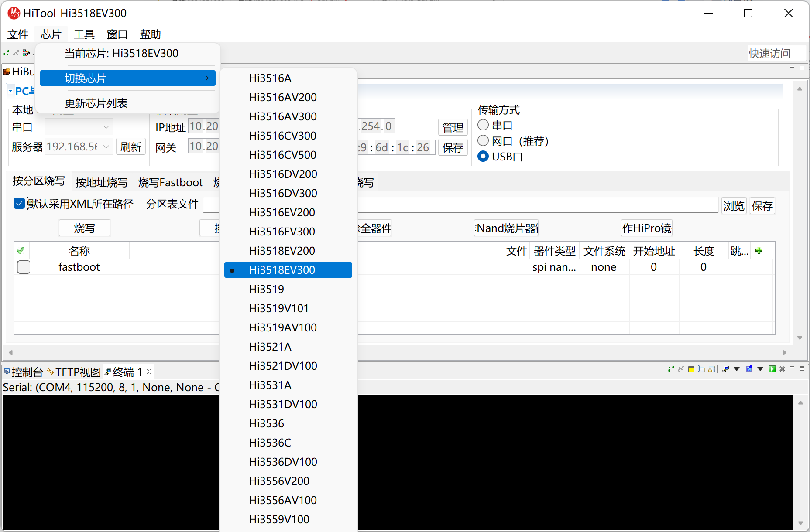Click the display selected connection icon
The width and height of the screenshot is (810, 532).
[x=726, y=369]
